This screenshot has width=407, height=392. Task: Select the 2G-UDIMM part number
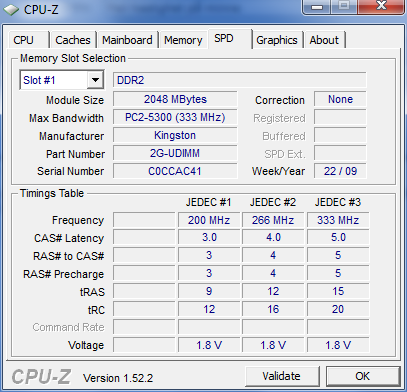point(175,153)
